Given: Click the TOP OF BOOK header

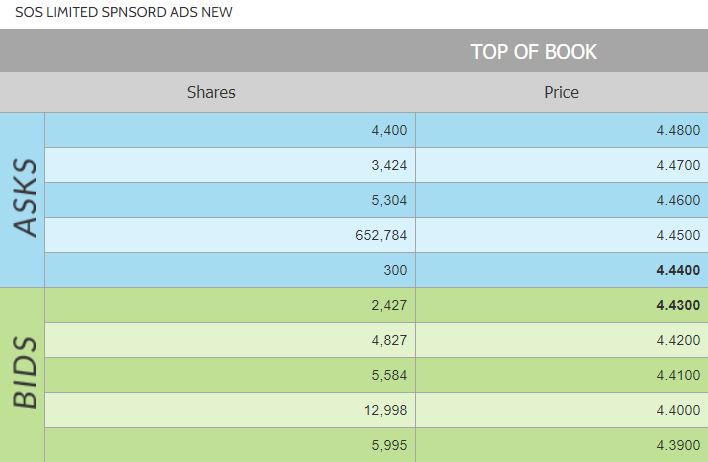Looking at the screenshot, I should click(534, 52).
